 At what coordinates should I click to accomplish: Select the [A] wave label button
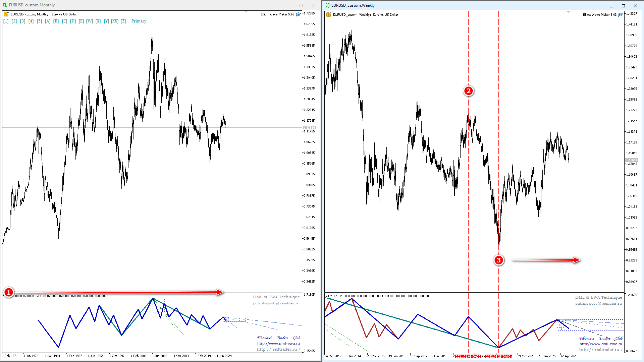click(48, 21)
